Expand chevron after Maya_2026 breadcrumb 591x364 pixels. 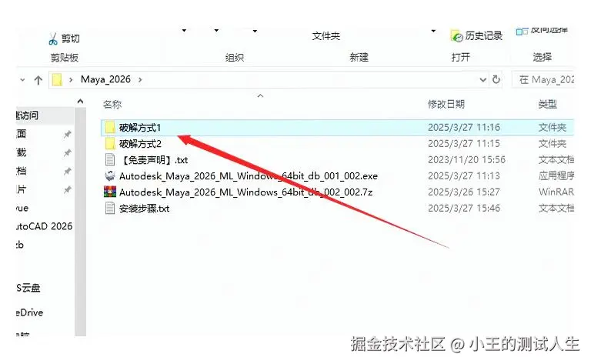coord(140,79)
